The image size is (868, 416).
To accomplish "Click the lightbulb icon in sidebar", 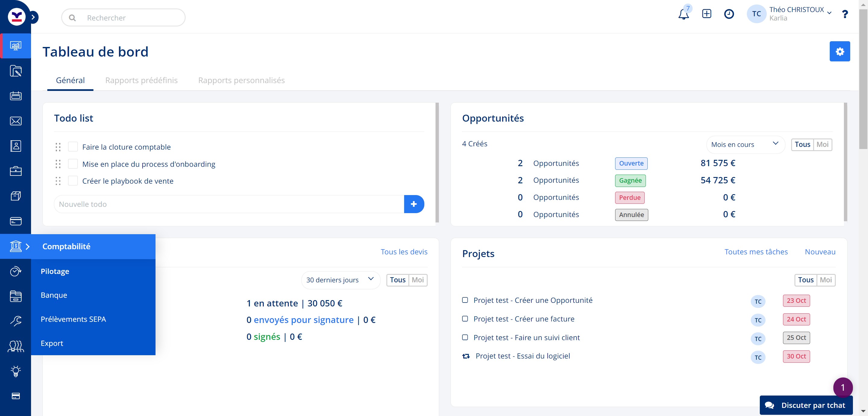I will (x=15, y=371).
